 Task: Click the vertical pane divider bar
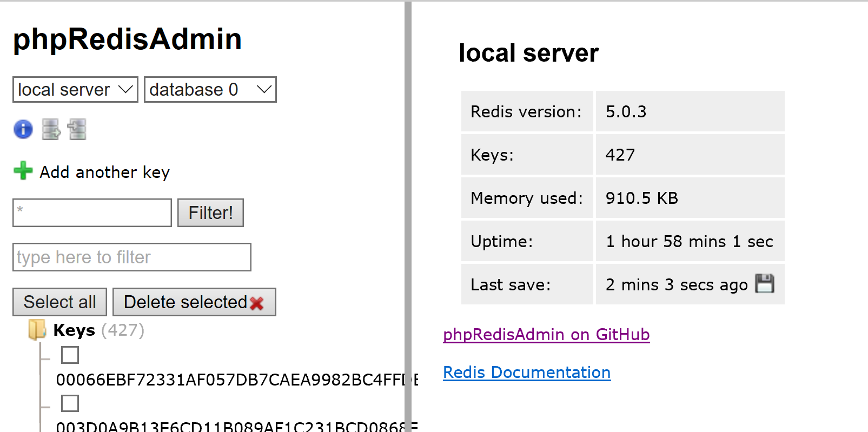click(x=408, y=216)
